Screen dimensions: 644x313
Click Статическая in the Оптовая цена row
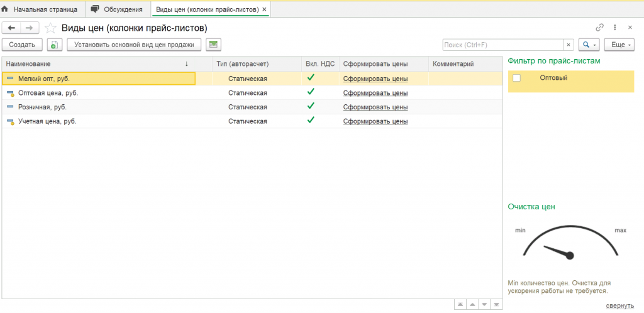pos(248,93)
